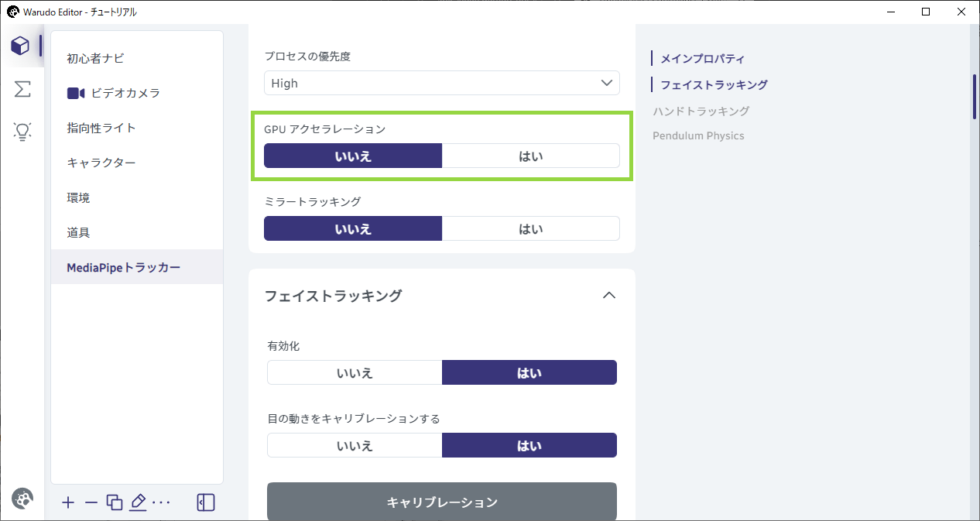This screenshot has width=980, height=521.
Task: Set ミラートラッキング to はい
Action: click(x=530, y=228)
